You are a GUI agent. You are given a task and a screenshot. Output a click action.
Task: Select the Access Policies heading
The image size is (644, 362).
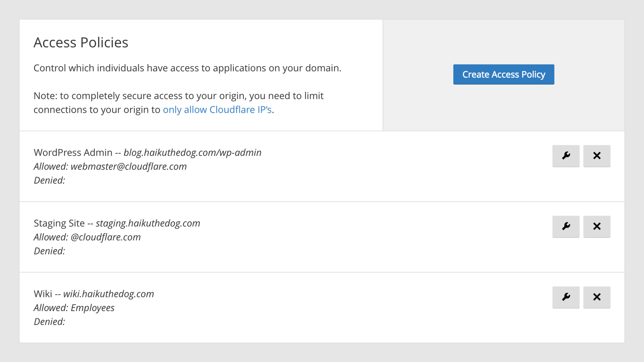[81, 42]
